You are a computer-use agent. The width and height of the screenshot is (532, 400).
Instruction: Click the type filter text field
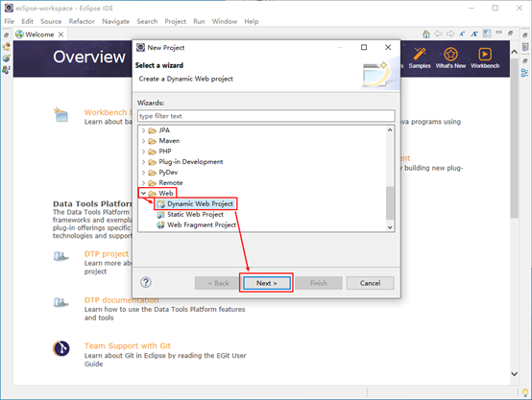pos(266,116)
